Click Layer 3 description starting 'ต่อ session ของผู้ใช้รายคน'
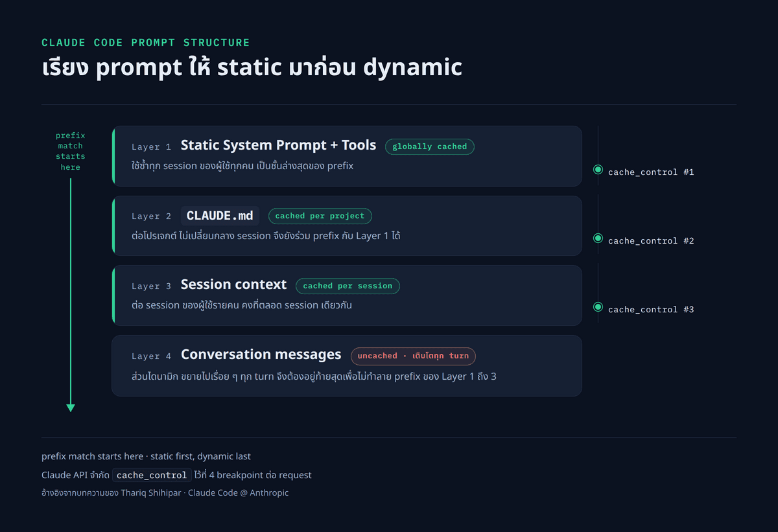The width and height of the screenshot is (778, 532). pos(242,305)
